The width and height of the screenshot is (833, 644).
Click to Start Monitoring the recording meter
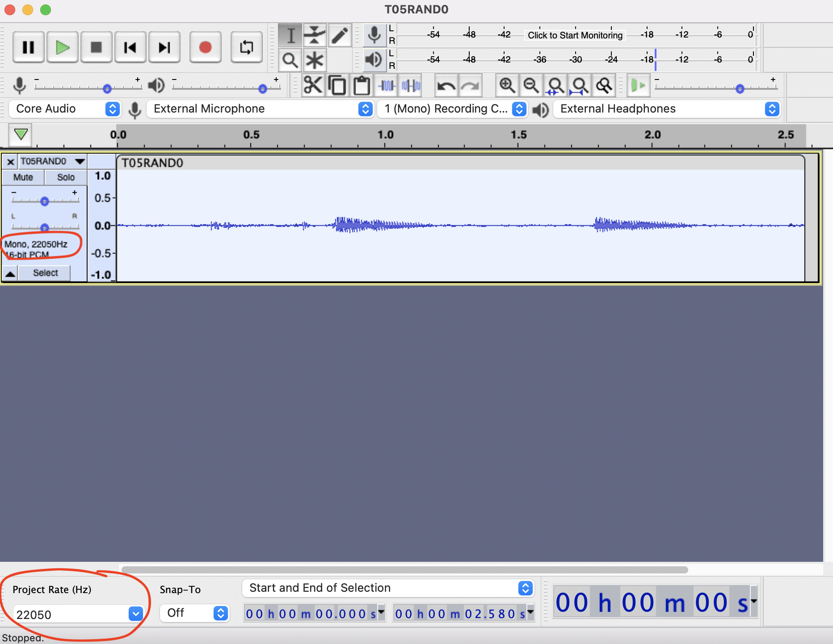pyautogui.click(x=575, y=35)
